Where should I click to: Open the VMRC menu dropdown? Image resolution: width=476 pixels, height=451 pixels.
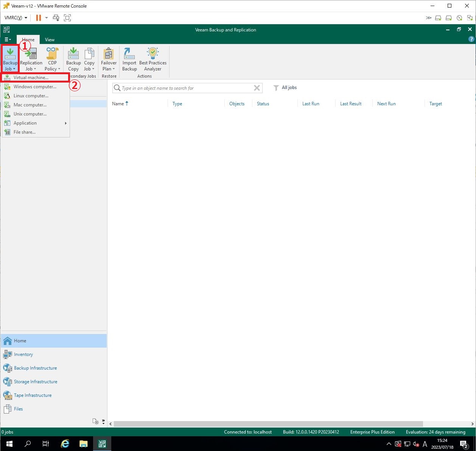pyautogui.click(x=16, y=18)
